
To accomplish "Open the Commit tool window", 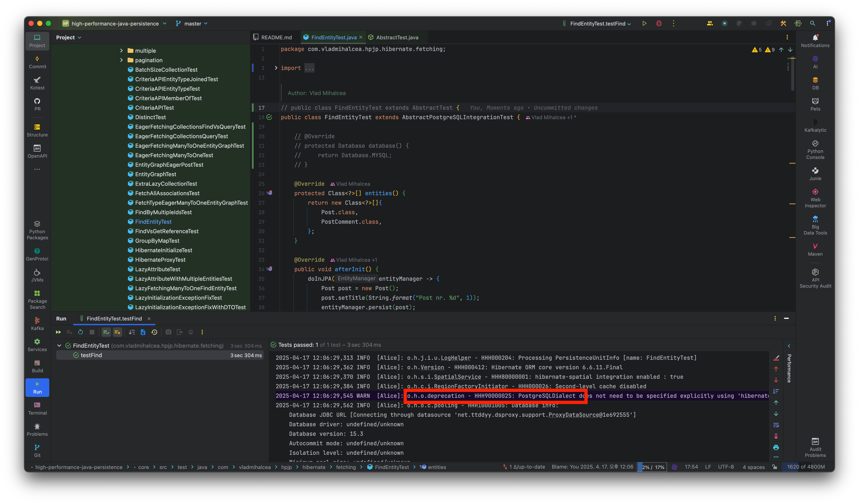I will [x=37, y=62].
